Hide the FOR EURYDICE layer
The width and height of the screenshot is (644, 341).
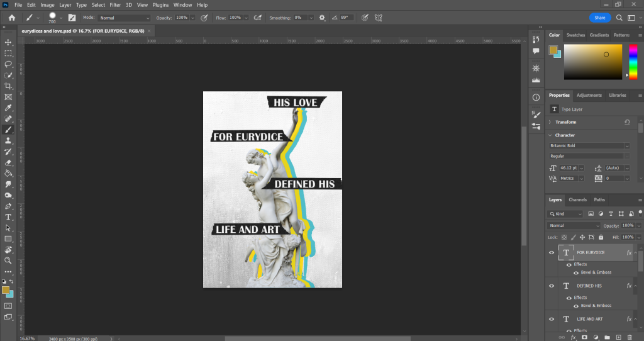click(552, 252)
